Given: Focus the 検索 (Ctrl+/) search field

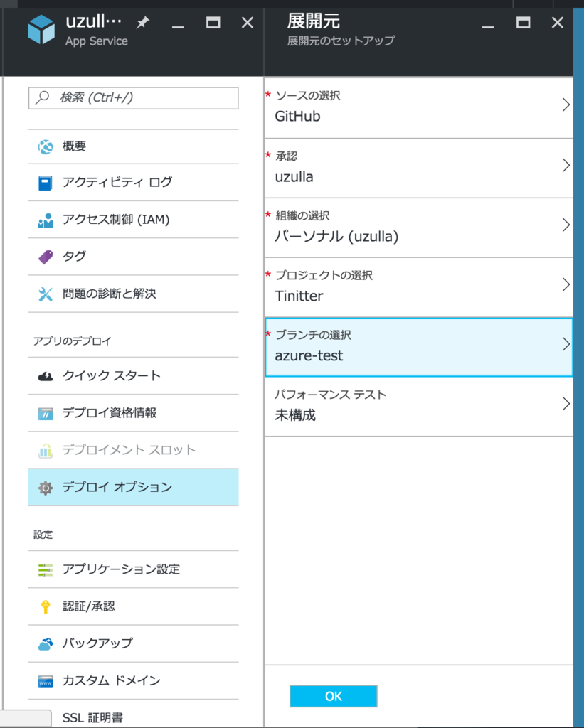Looking at the screenshot, I should coord(133,97).
